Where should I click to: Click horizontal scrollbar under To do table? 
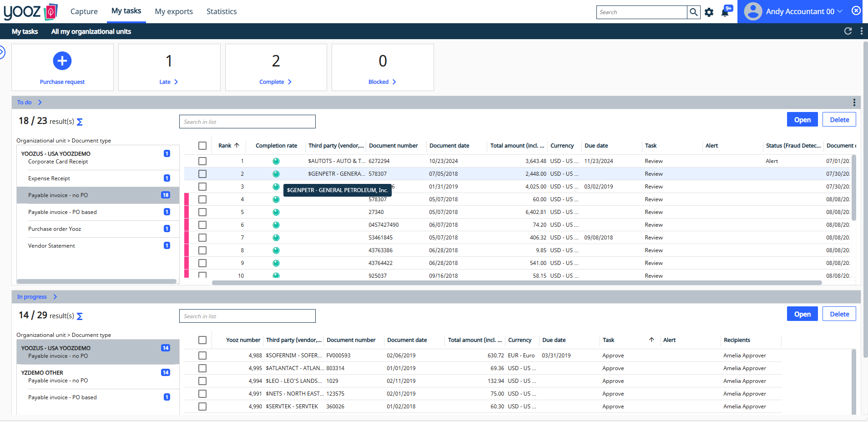[516, 283]
